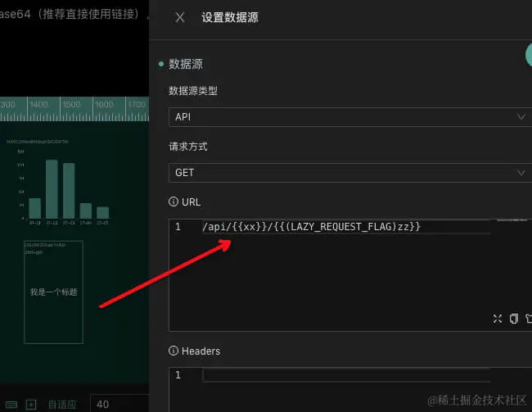Expand the chevron arrow beside API
Screen dimensions: 532x412
click(x=521, y=117)
